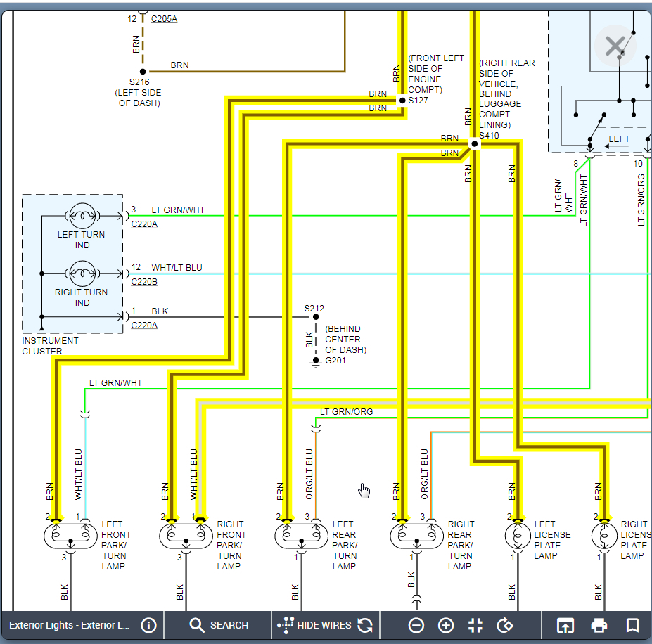Rotate the diagram with the rotate icon
The height and width of the screenshot is (644, 652).
(x=505, y=625)
